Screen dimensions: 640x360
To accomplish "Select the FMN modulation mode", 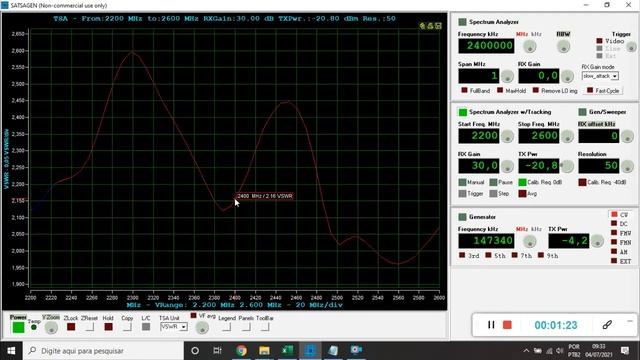I will [x=614, y=242].
